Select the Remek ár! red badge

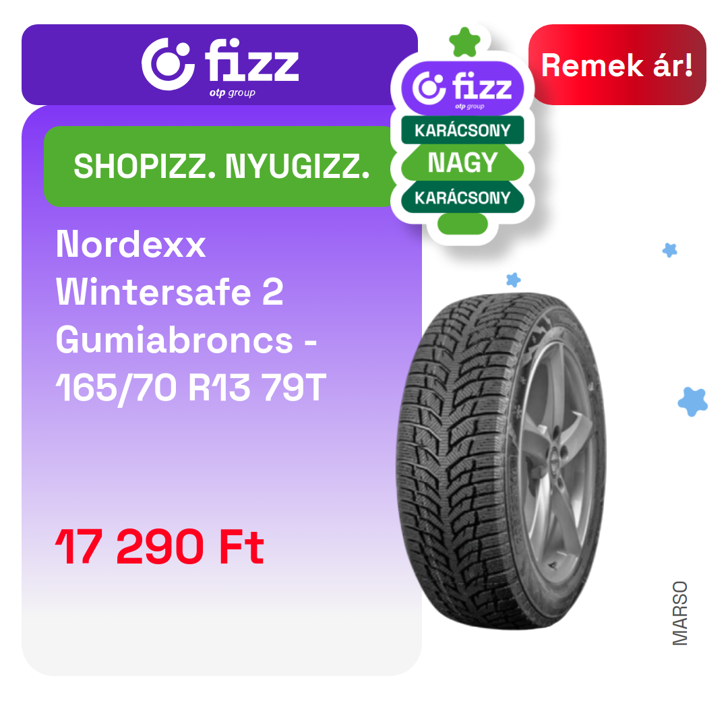tap(617, 65)
